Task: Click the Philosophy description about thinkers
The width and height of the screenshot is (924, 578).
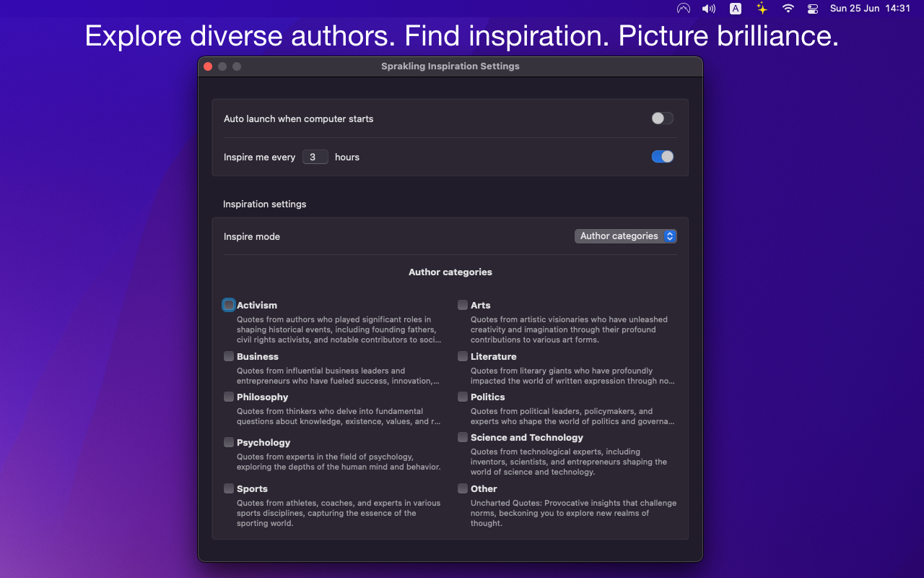Action: click(x=339, y=416)
